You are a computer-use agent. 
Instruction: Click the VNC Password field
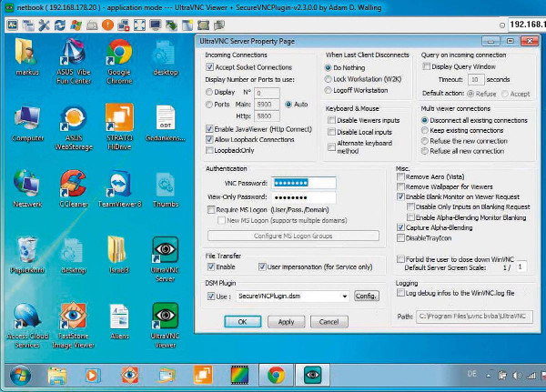click(x=304, y=183)
